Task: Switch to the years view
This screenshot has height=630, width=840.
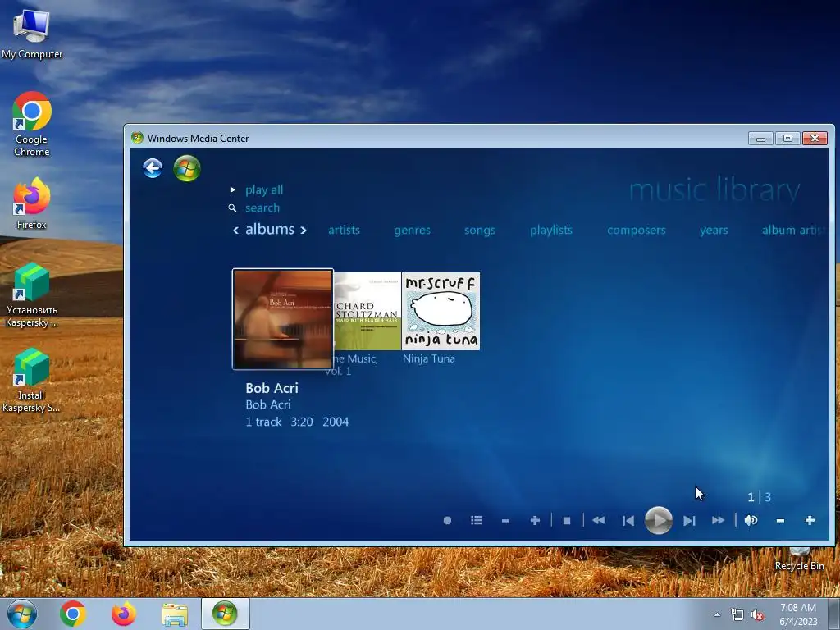Action: (714, 231)
